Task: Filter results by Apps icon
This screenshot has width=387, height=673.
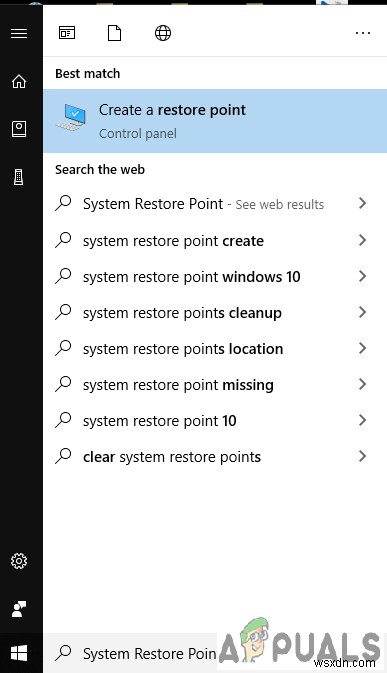Action: tap(67, 33)
